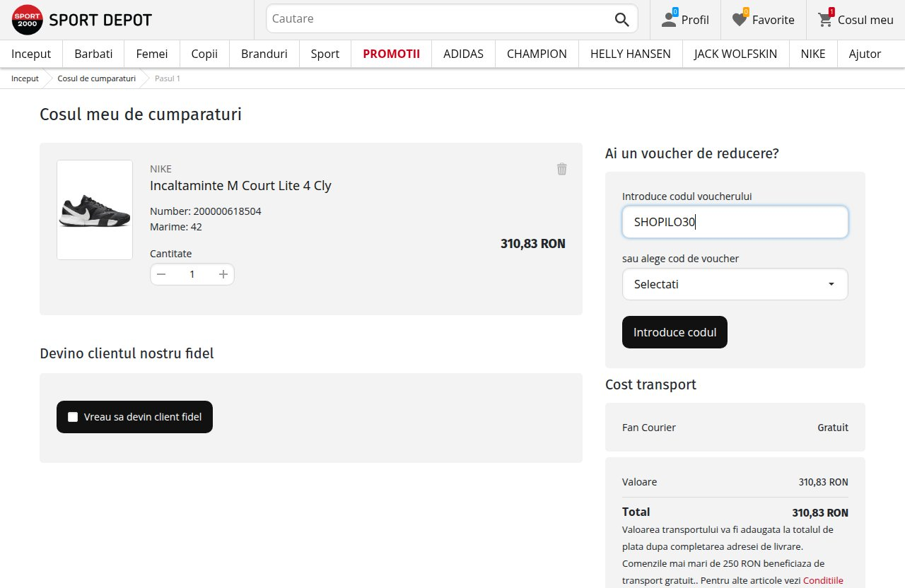
Task: Open the Cosul meu cart icon
Action: click(x=825, y=20)
